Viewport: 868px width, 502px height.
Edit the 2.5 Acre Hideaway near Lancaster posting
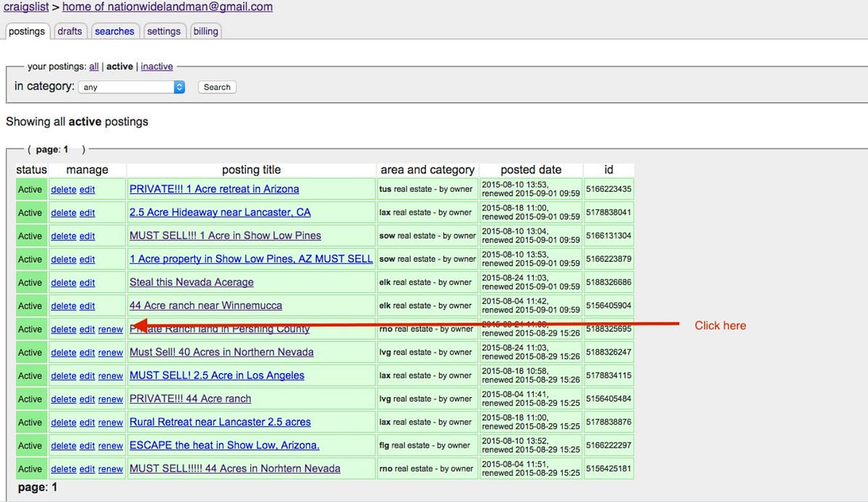point(87,213)
